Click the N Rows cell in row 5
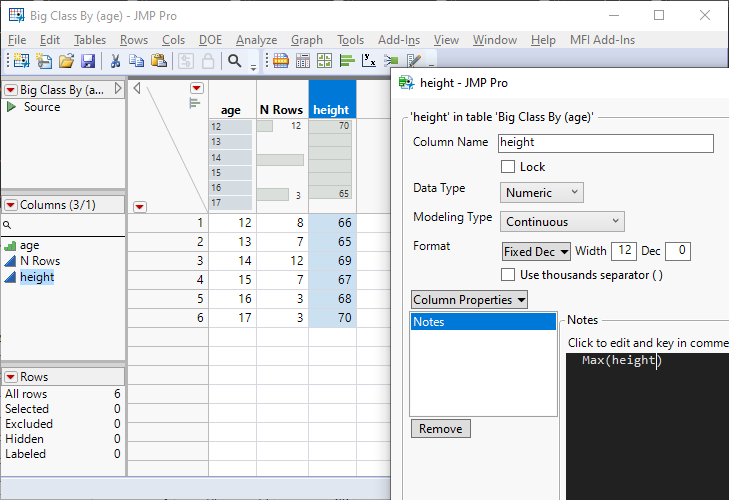 click(x=282, y=299)
